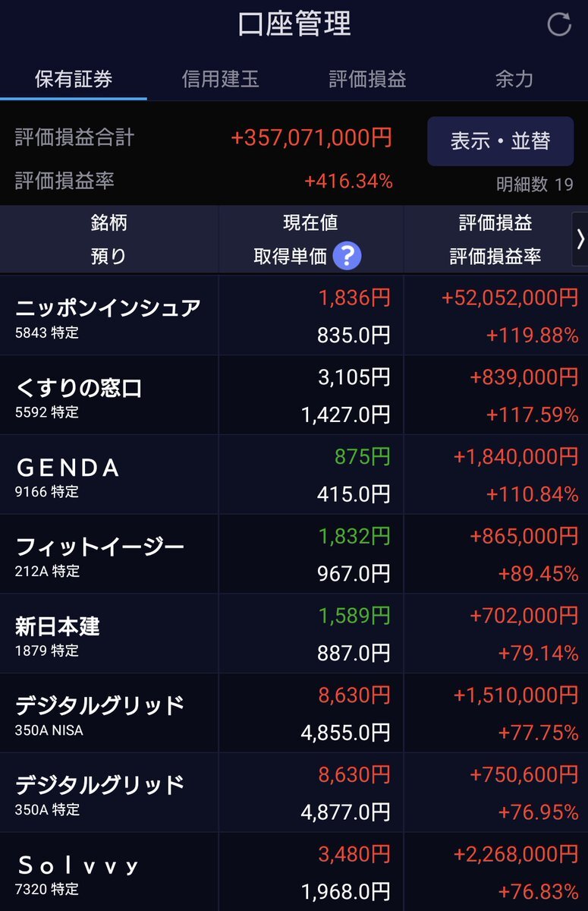Open the デジタルグリッド NISA row
Screen dimensions: 588x911
tap(294, 714)
